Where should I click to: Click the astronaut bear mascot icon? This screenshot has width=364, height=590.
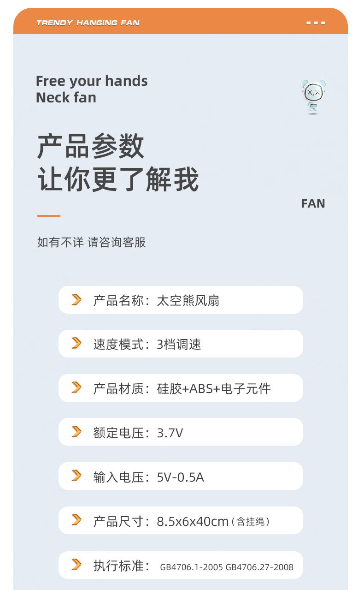click(x=313, y=96)
